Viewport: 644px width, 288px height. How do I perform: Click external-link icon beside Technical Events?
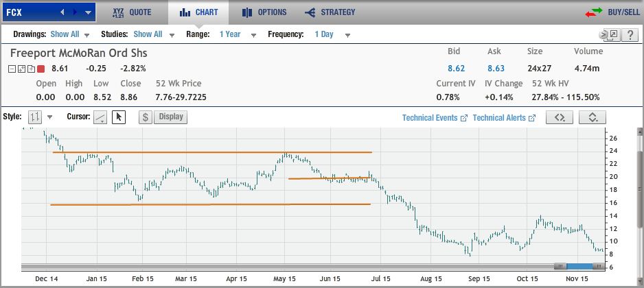(464, 118)
